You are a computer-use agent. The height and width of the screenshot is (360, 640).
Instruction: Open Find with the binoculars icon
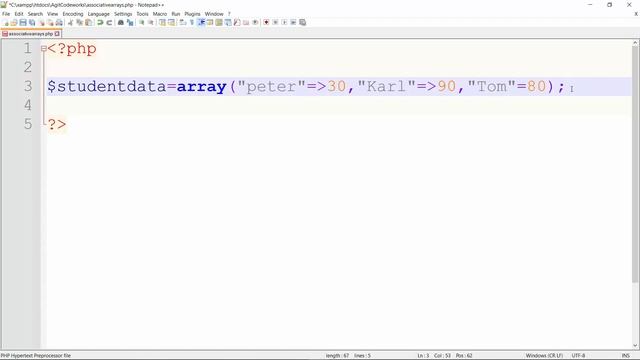pos(121,22)
